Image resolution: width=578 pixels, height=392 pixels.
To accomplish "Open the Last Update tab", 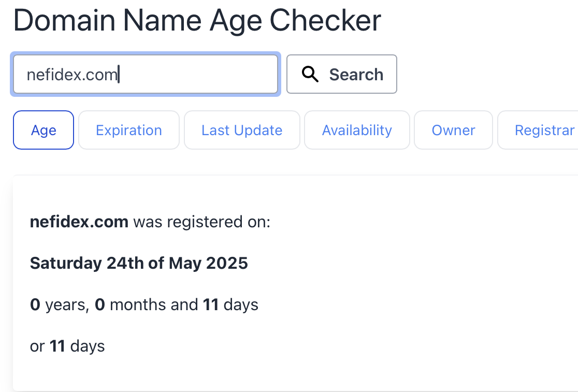I will coord(242,130).
